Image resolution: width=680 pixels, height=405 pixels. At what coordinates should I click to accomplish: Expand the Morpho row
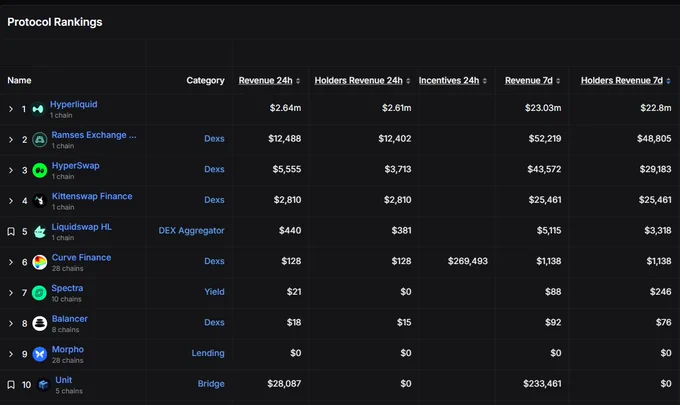pyautogui.click(x=11, y=354)
